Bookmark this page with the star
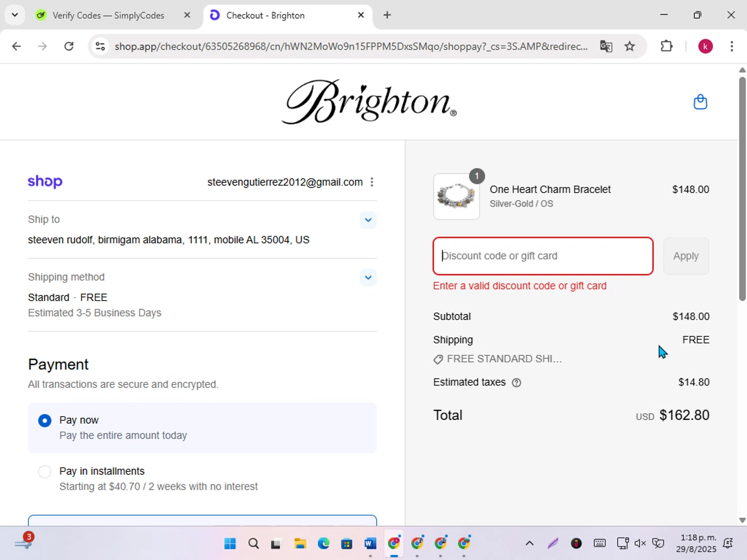The image size is (747, 560). (x=629, y=46)
